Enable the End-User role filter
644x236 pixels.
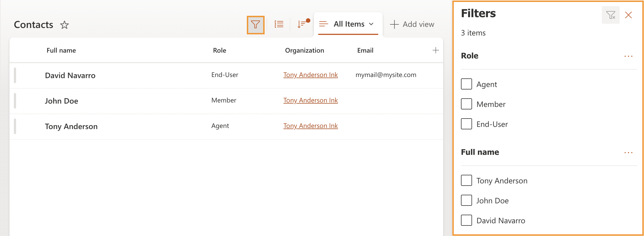click(466, 124)
